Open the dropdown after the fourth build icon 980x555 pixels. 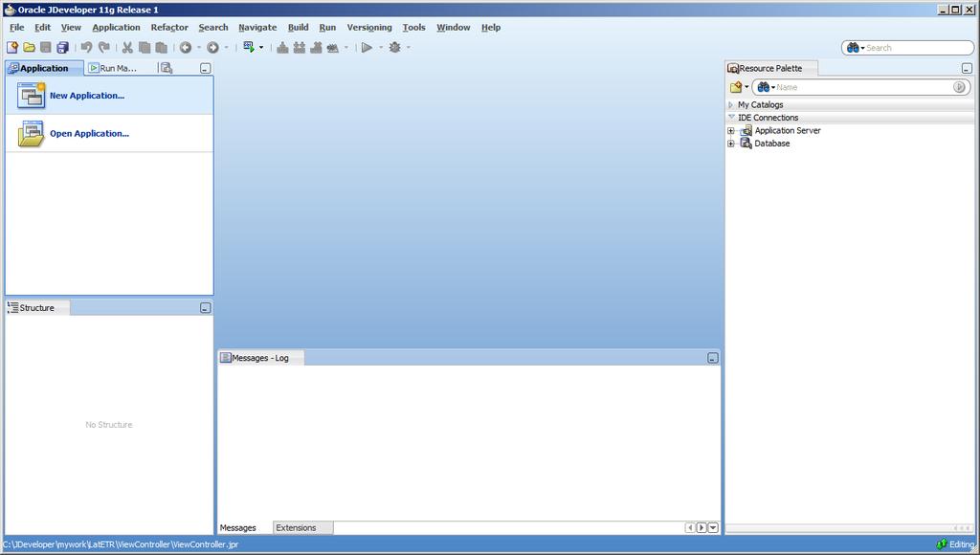click(345, 48)
